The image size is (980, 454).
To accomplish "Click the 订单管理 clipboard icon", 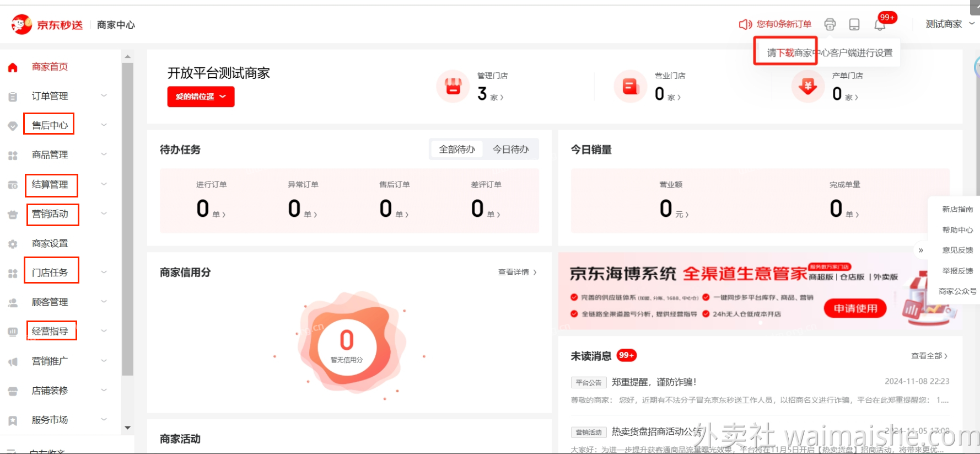I will pyautogui.click(x=13, y=97).
